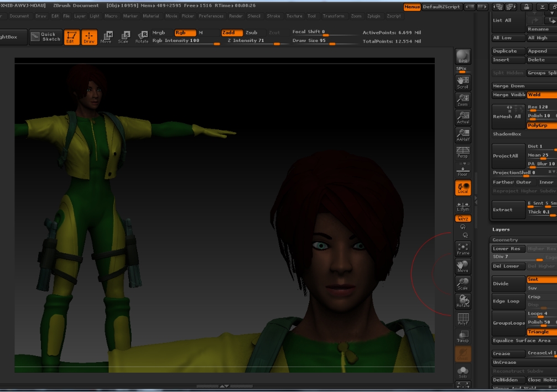Adjust the SDiv 7 slider
This screenshot has height=392, width=557.
(x=517, y=257)
